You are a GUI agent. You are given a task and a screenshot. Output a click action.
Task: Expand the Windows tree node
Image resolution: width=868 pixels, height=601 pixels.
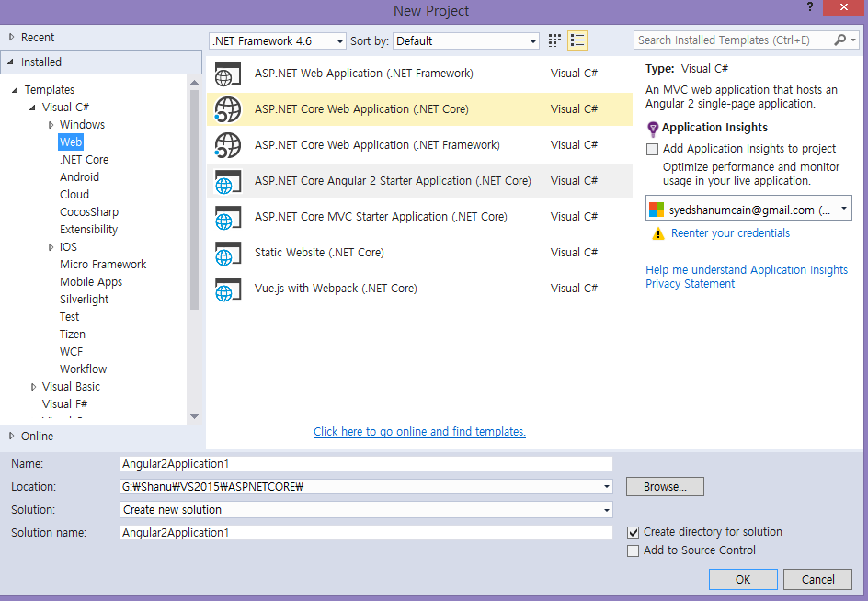coord(51,125)
